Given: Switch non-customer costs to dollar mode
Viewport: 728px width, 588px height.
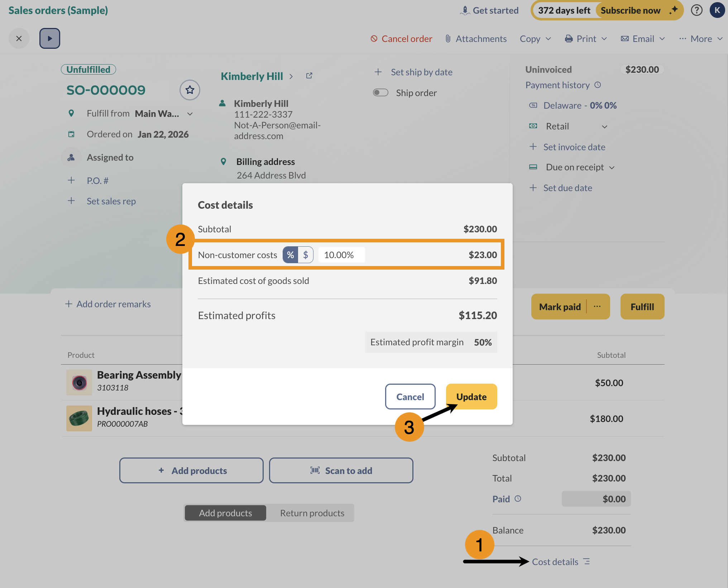Looking at the screenshot, I should pyautogui.click(x=306, y=255).
